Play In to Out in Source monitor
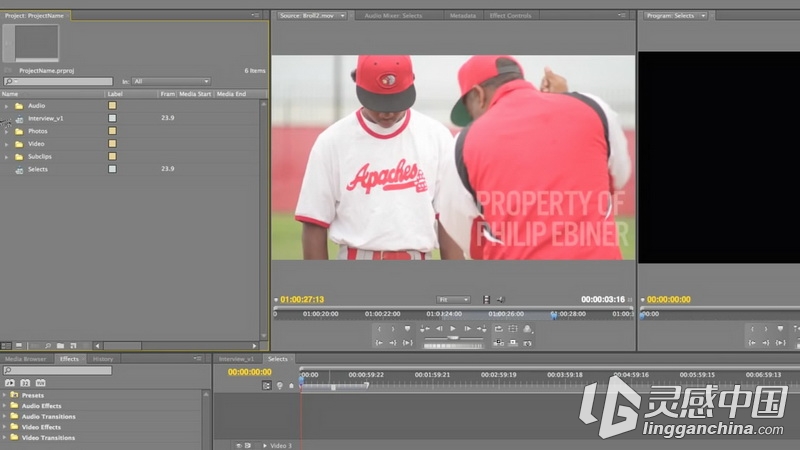This screenshot has width=800, height=450. [408, 343]
